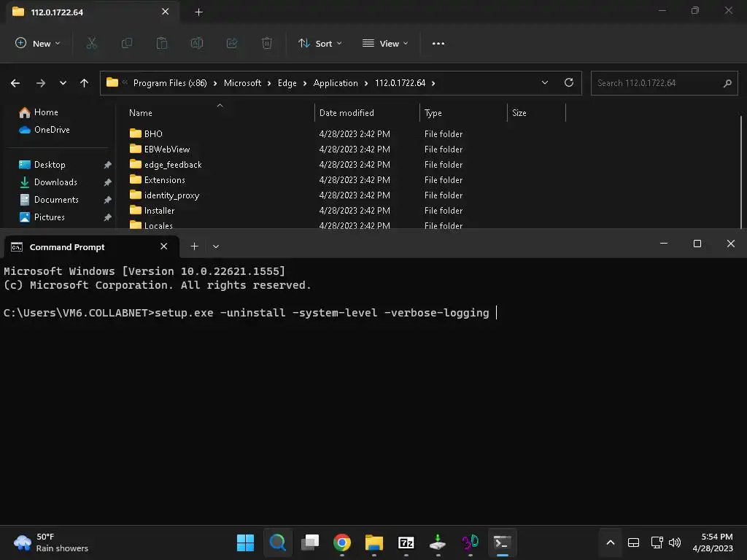Open the View layout dropdown
The width and height of the screenshot is (747, 560).
tap(385, 43)
